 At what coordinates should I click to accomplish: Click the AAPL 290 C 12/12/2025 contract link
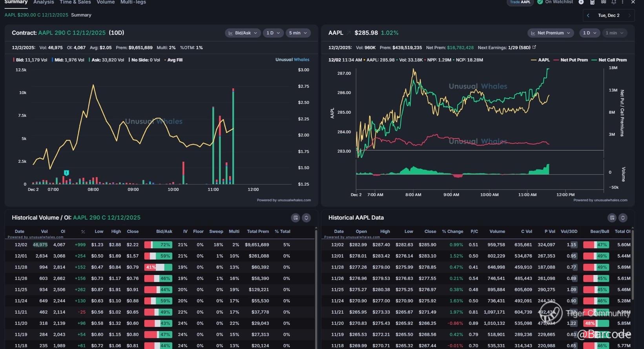[x=72, y=33]
